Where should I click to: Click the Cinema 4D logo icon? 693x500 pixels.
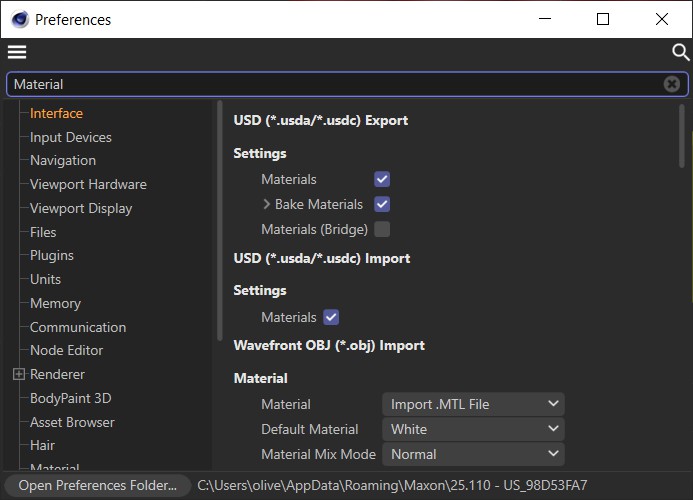[x=19, y=19]
